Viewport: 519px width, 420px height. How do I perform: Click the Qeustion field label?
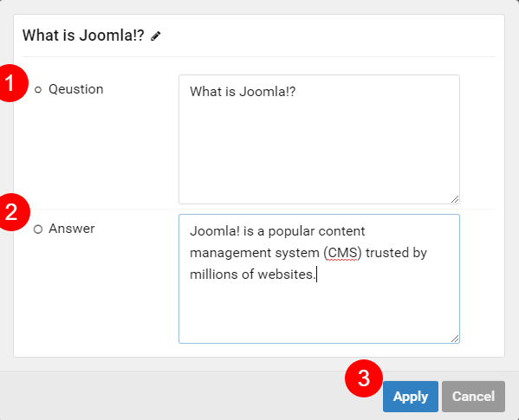pyautogui.click(x=75, y=89)
